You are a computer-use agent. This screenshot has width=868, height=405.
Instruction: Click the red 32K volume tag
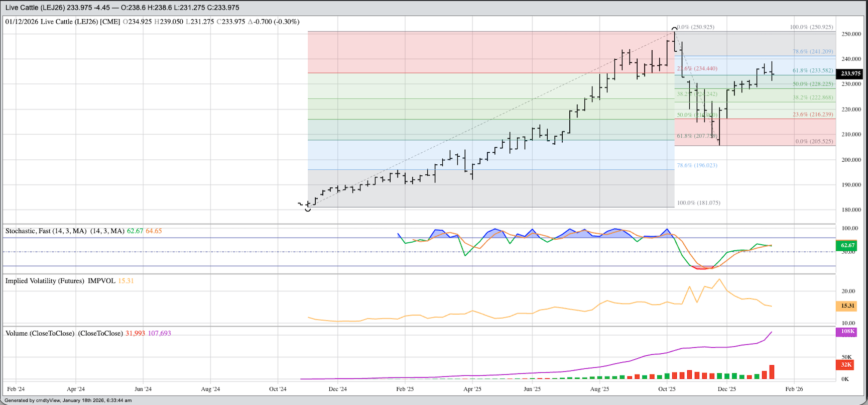846,365
